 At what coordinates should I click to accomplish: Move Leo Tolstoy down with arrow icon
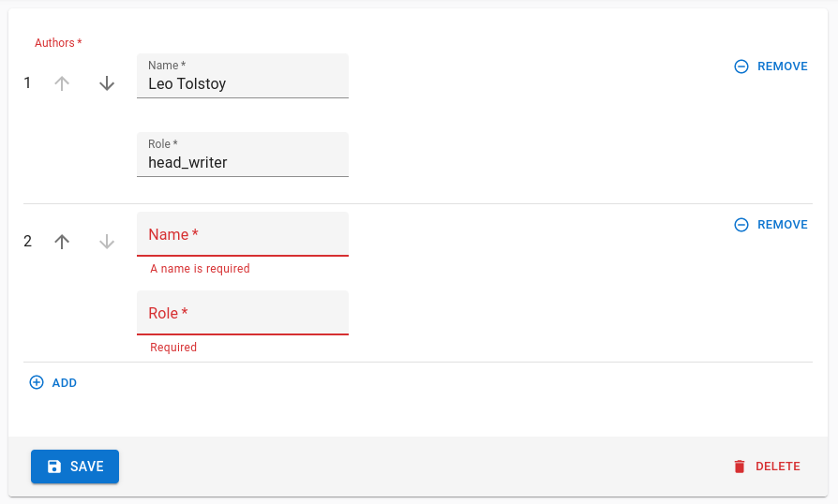point(107,83)
